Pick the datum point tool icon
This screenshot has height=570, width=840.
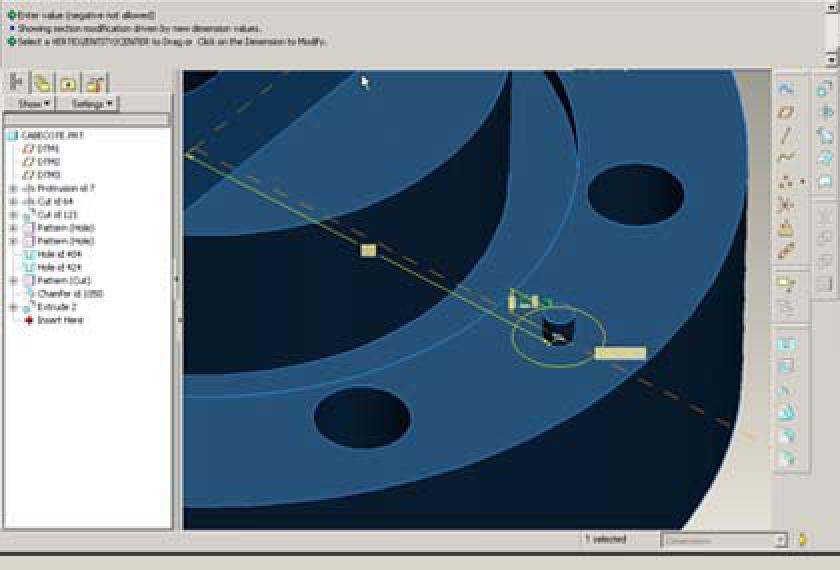tap(786, 181)
